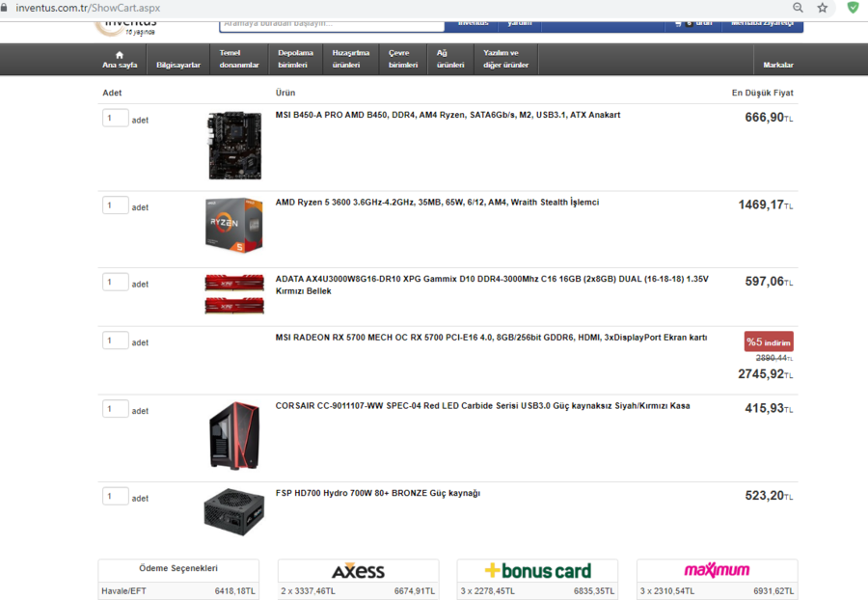Open the green shield extension icon
The width and height of the screenshot is (868, 600).
pyautogui.click(x=854, y=8)
